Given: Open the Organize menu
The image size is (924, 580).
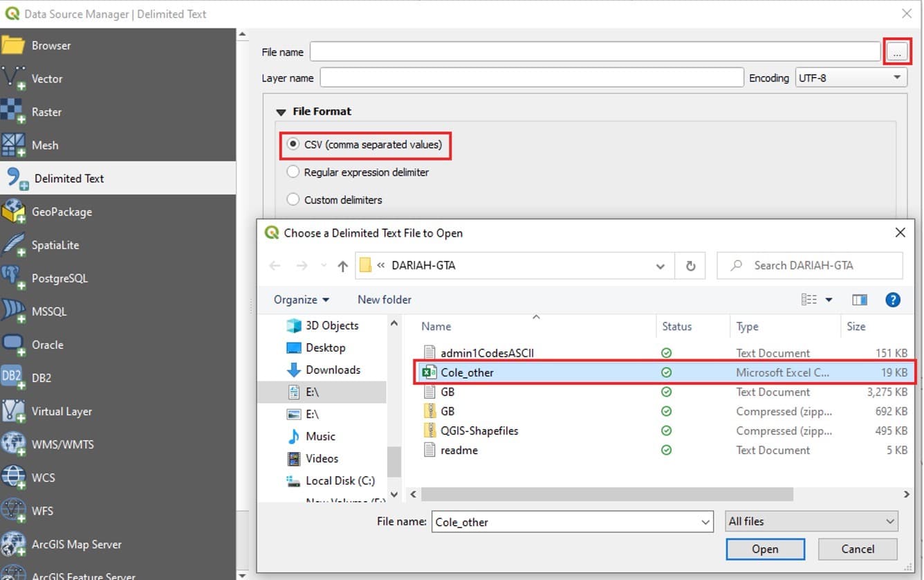Looking at the screenshot, I should tap(302, 300).
